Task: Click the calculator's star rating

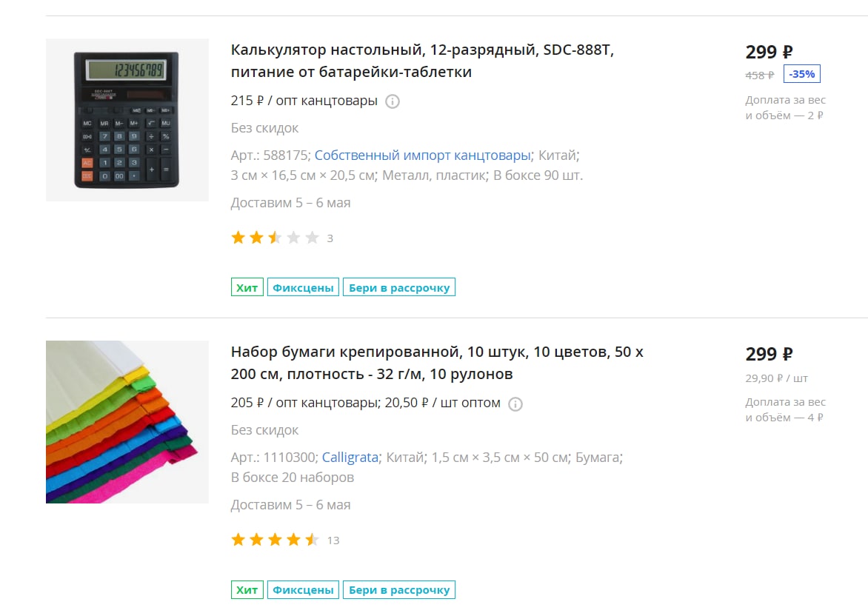Action: click(275, 238)
